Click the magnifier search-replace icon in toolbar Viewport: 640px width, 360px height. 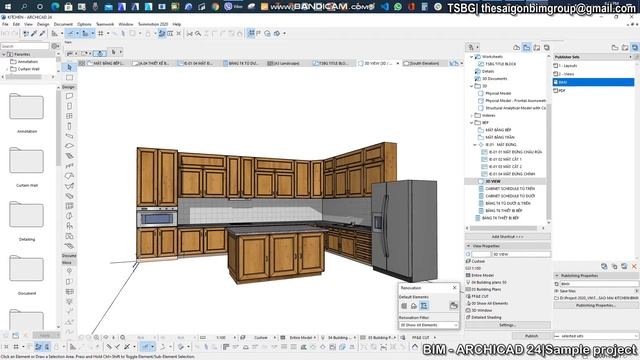click(x=198, y=33)
